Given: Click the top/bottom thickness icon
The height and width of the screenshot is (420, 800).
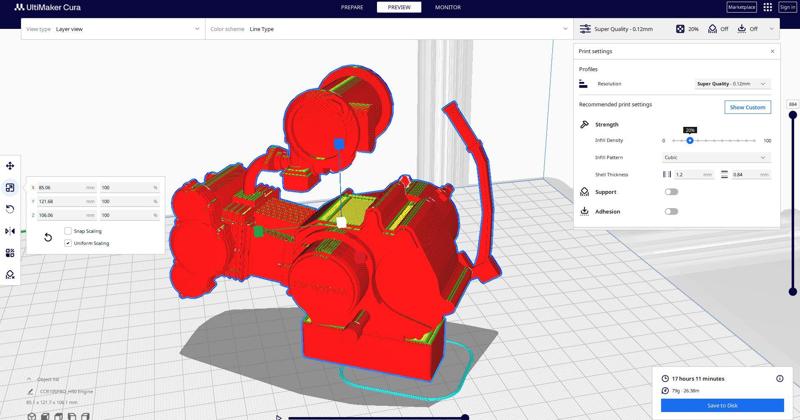Looking at the screenshot, I should tap(724, 175).
